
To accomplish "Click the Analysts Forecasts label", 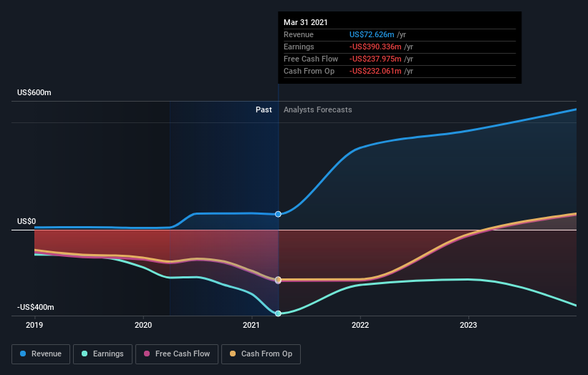I will (x=317, y=109).
